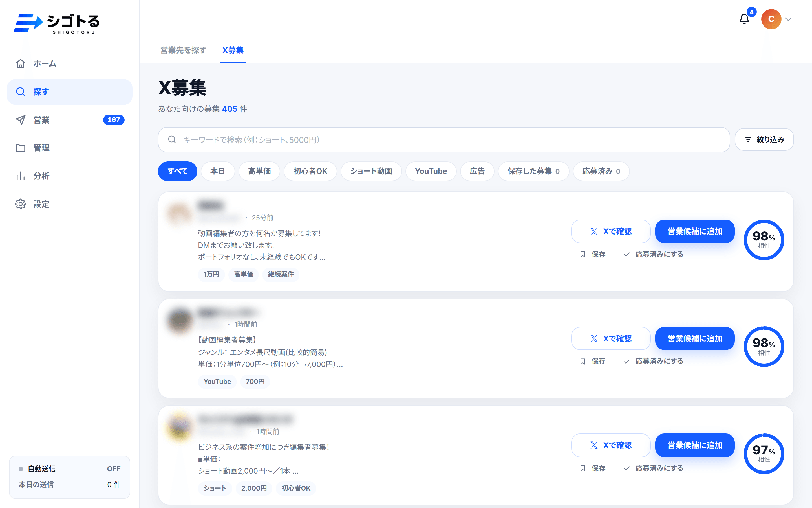Open 管理 in the sidebar

coord(69,148)
